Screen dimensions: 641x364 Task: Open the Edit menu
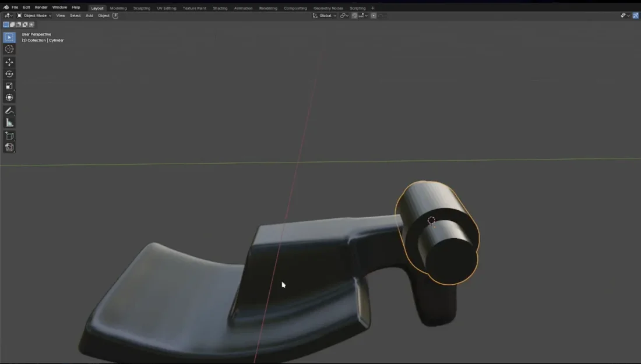click(x=26, y=8)
